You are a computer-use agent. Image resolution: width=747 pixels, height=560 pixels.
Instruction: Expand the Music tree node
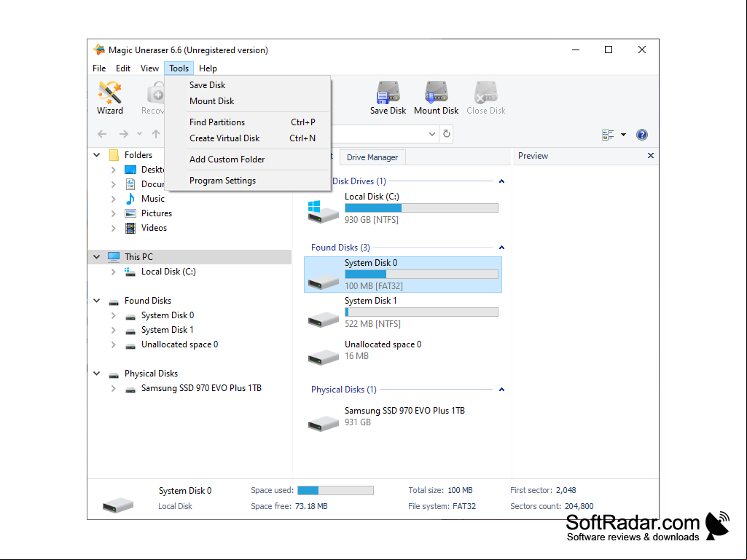pyautogui.click(x=113, y=199)
